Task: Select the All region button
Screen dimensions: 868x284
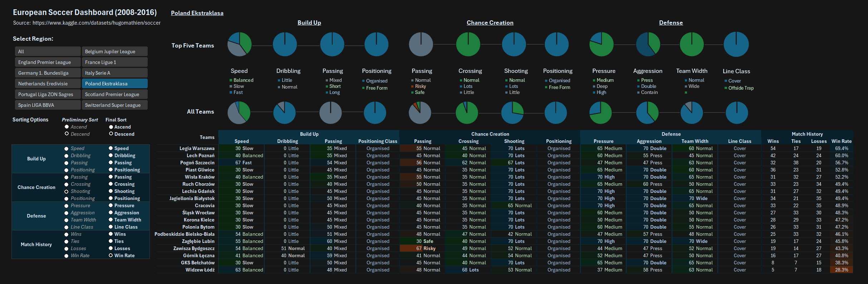Action: [48, 51]
